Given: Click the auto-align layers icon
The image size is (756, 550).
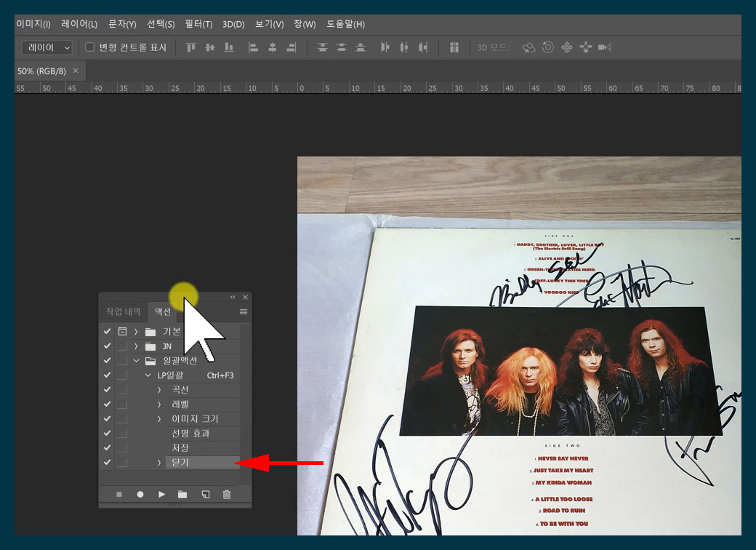Looking at the screenshot, I should click(454, 47).
